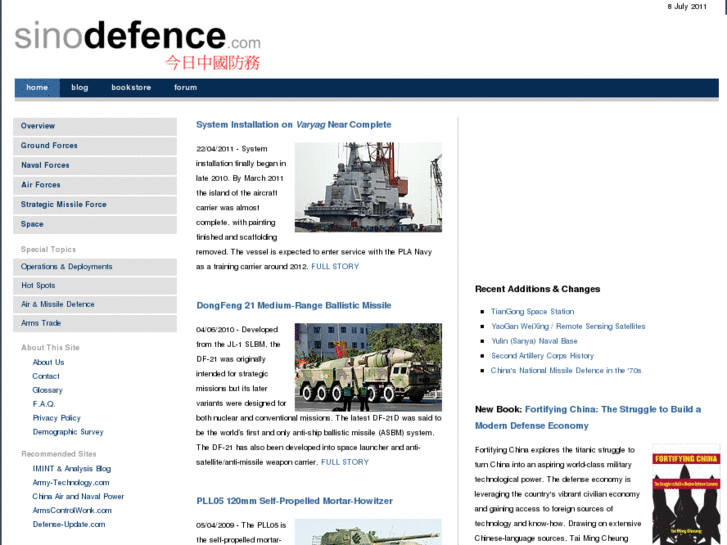Click the Fortifying China book cover
This screenshot has height=545, width=727.
coord(686,494)
